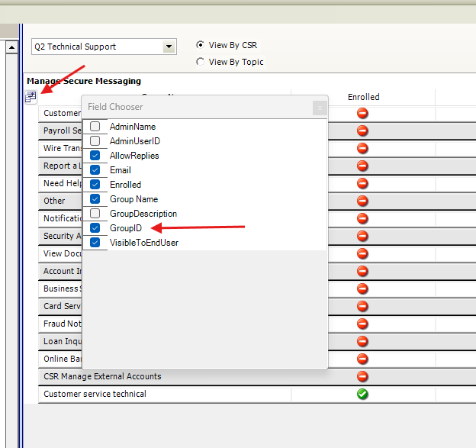Select the Customer service technical row
This screenshot has height=448, width=476.
(x=257, y=394)
